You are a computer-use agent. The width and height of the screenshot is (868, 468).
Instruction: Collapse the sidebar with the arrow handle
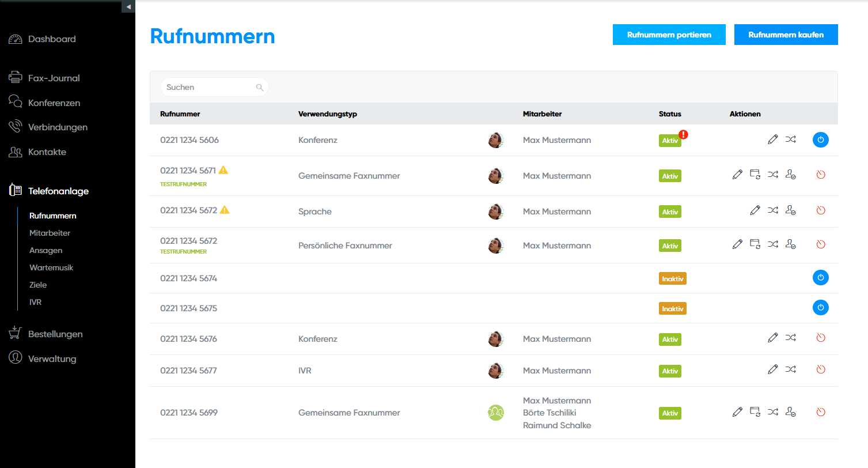[x=128, y=6]
